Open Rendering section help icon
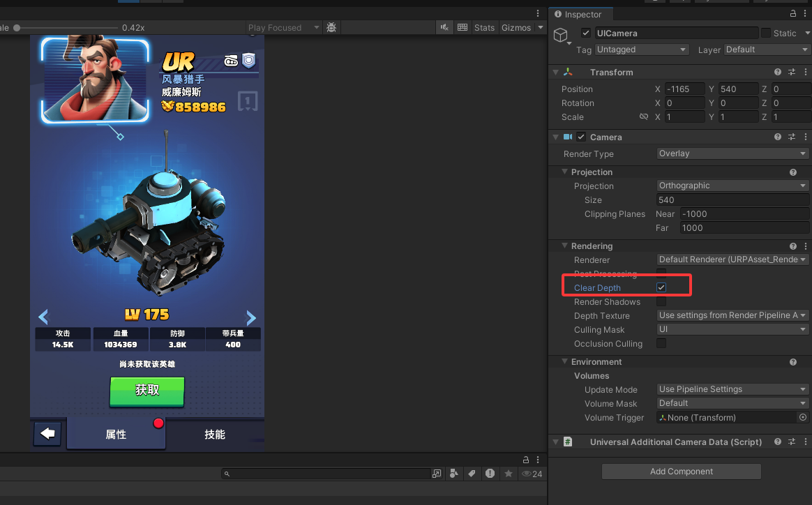The image size is (812, 505). pos(793,246)
